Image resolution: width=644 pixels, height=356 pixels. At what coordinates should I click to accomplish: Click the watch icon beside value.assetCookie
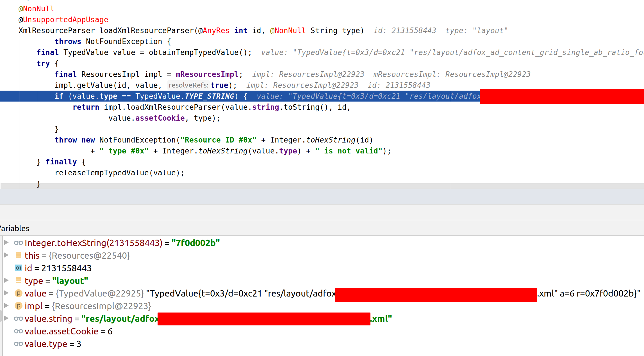[x=18, y=331]
